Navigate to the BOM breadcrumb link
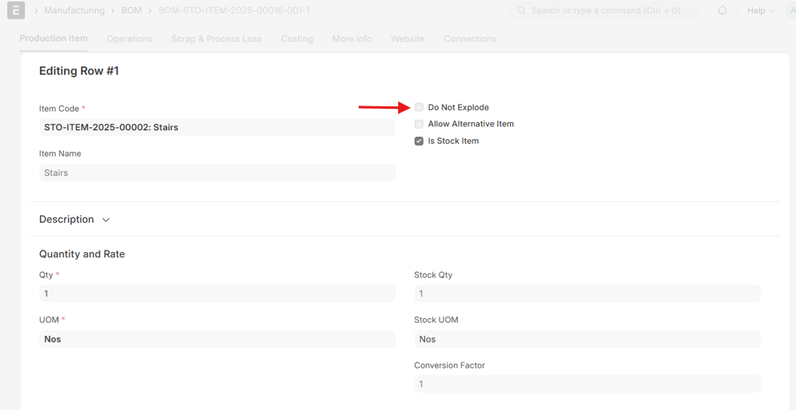796x410 pixels. coord(131,11)
